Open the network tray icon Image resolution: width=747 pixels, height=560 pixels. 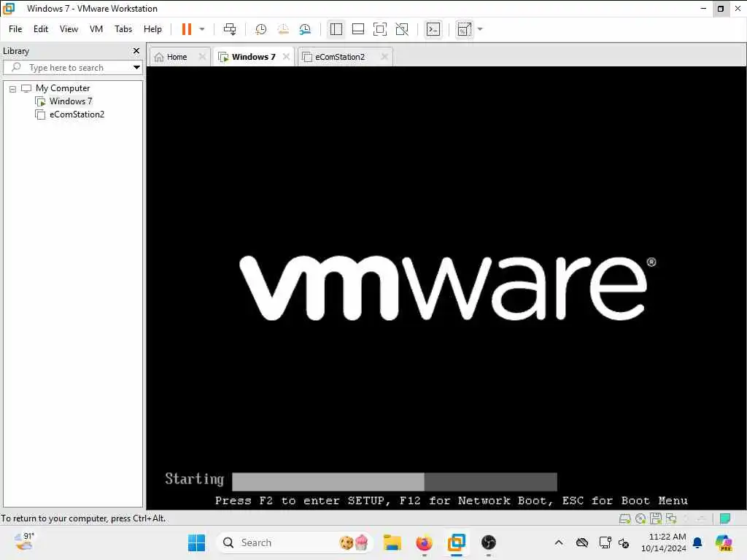point(605,542)
